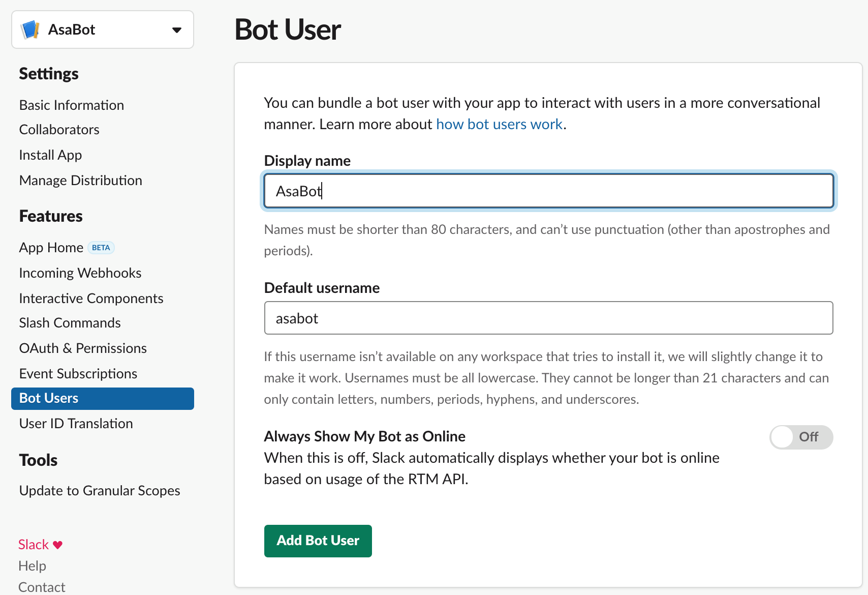Open Event Subscriptions page
The height and width of the screenshot is (595, 868).
pos(78,374)
